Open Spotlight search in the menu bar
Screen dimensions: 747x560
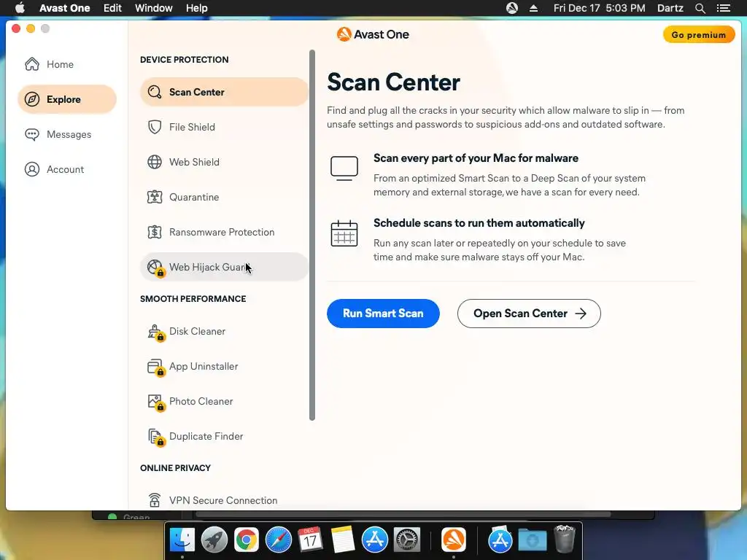(700, 8)
